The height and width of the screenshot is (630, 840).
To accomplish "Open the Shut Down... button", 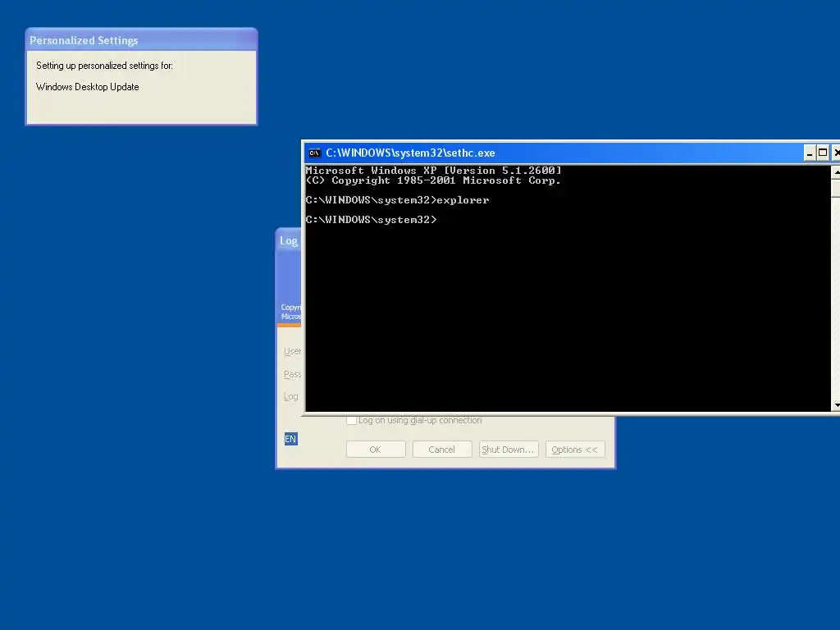I will point(509,450).
